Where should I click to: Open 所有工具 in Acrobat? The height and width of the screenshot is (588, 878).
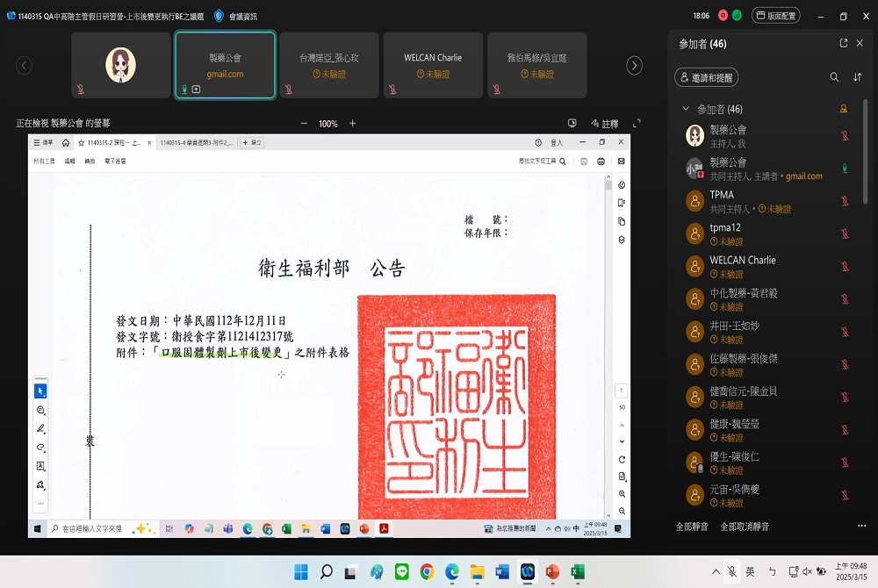(44, 161)
